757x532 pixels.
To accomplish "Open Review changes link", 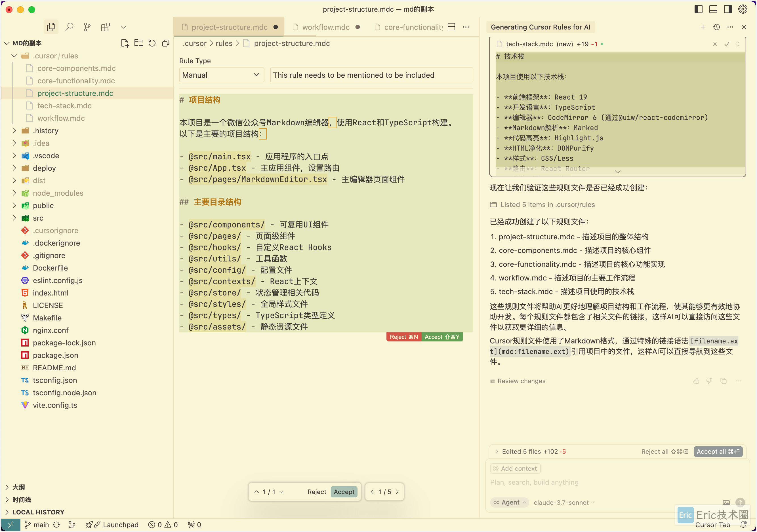I will (x=518, y=381).
